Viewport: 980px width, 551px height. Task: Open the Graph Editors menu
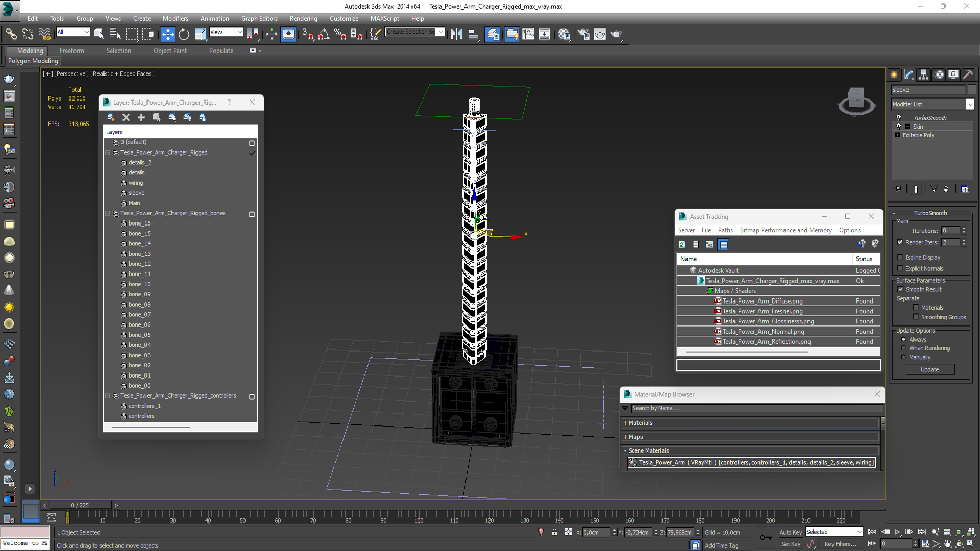[259, 18]
